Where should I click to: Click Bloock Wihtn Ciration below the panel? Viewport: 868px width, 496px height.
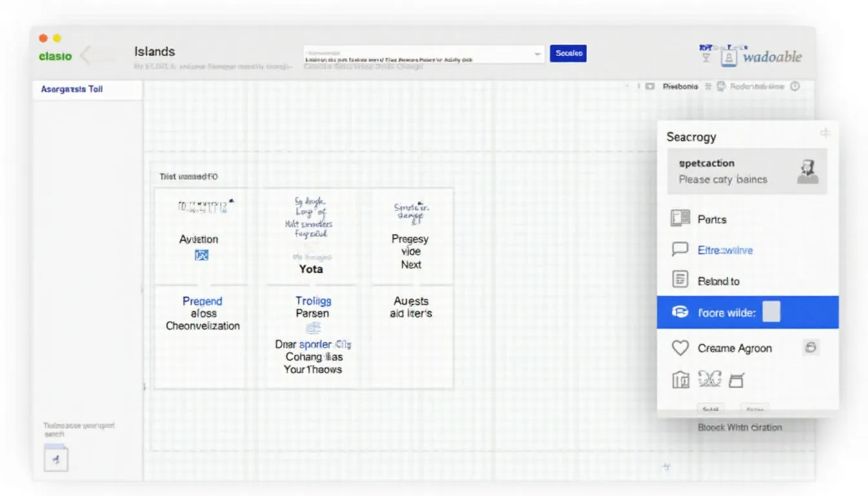point(740,428)
